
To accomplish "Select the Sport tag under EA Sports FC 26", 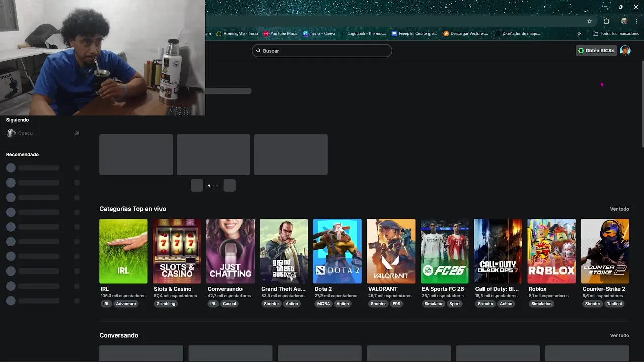I will [x=455, y=304].
